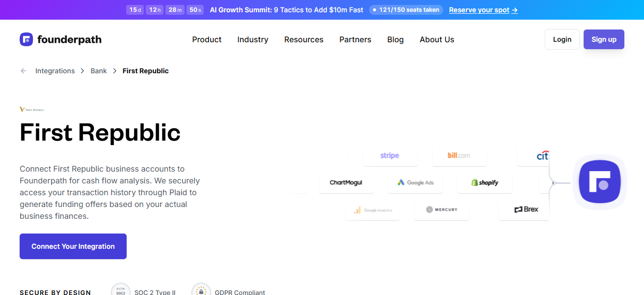The width and height of the screenshot is (644, 295).
Task: Click the small First Republic logo
Action: (31, 109)
